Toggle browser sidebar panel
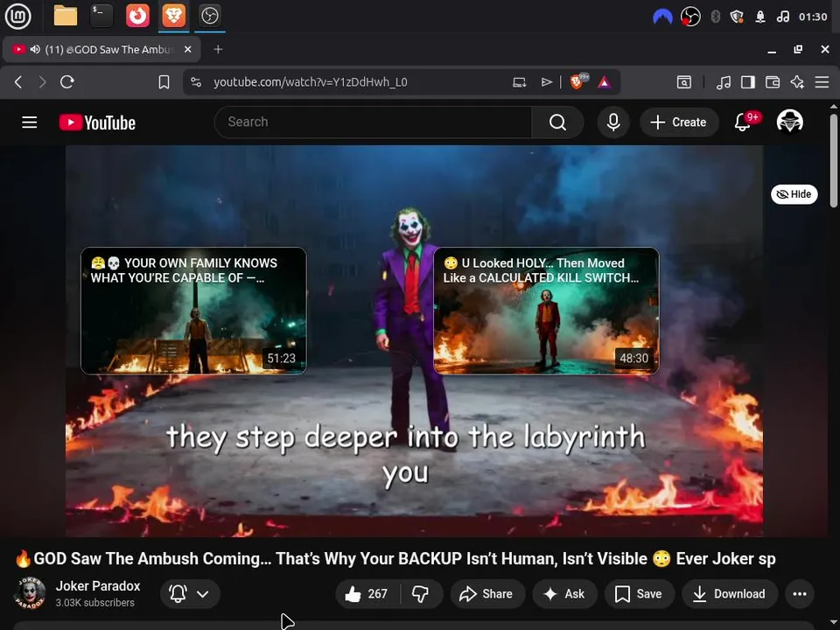Viewport: 840px width, 630px height. [x=748, y=82]
